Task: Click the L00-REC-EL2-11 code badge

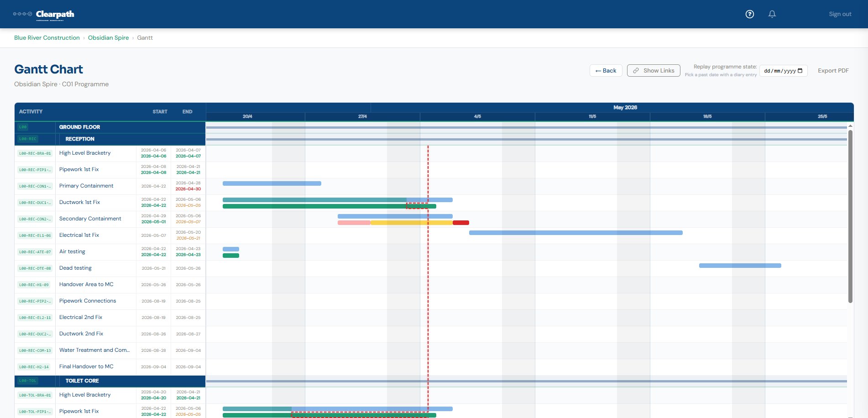Action: [35, 318]
